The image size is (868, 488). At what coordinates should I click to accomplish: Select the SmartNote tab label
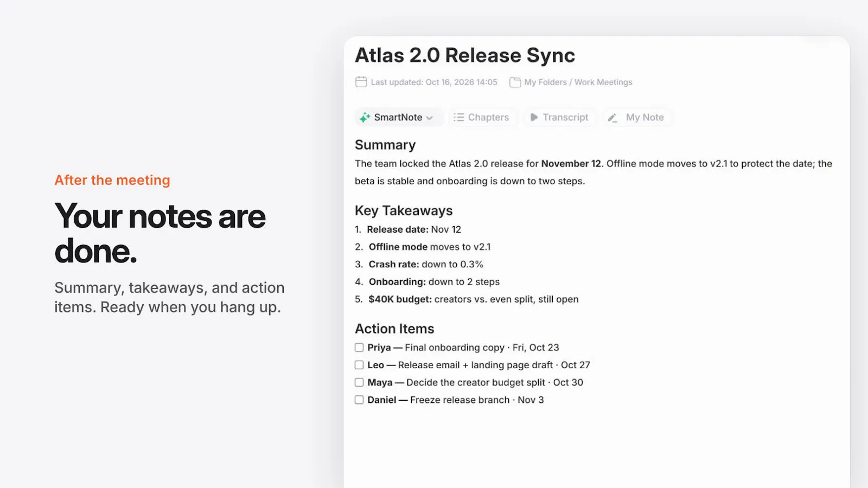(398, 117)
